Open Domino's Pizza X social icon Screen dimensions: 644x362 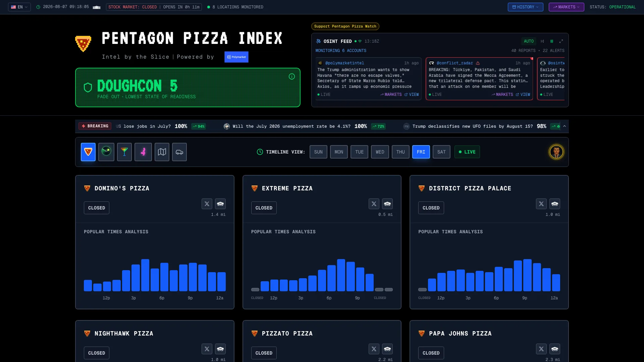[207, 204]
